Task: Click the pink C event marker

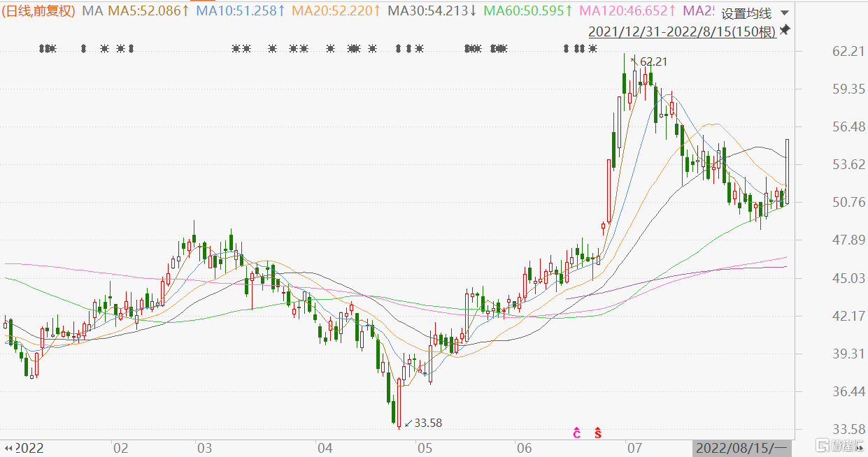Action: (x=577, y=433)
